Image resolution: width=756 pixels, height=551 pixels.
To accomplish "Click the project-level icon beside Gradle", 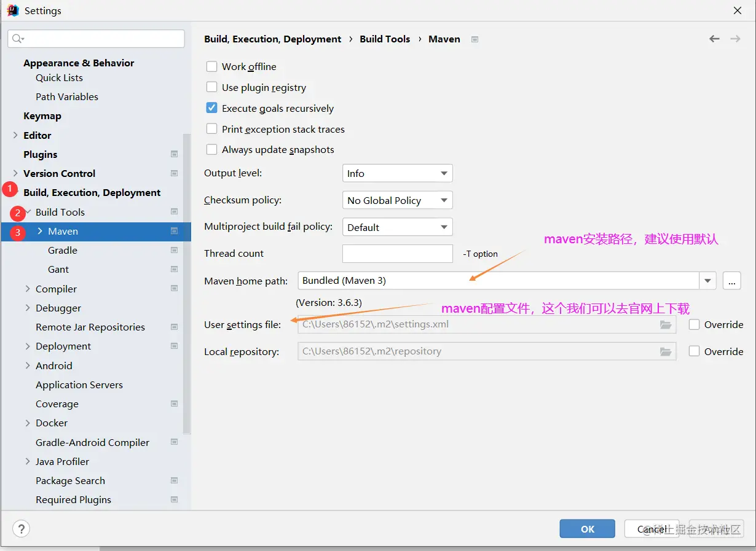I will [x=175, y=250].
